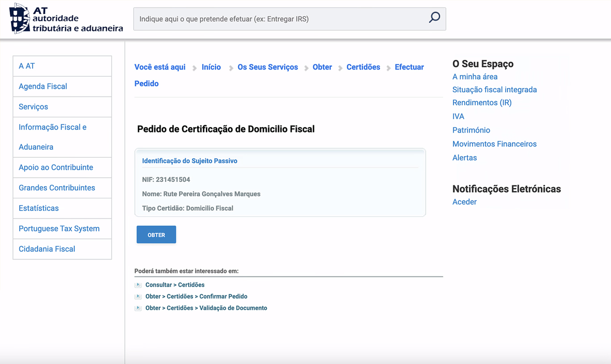Click the AT Autoridade Tributária logo
This screenshot has width=611, height=364.
point(66,19)
